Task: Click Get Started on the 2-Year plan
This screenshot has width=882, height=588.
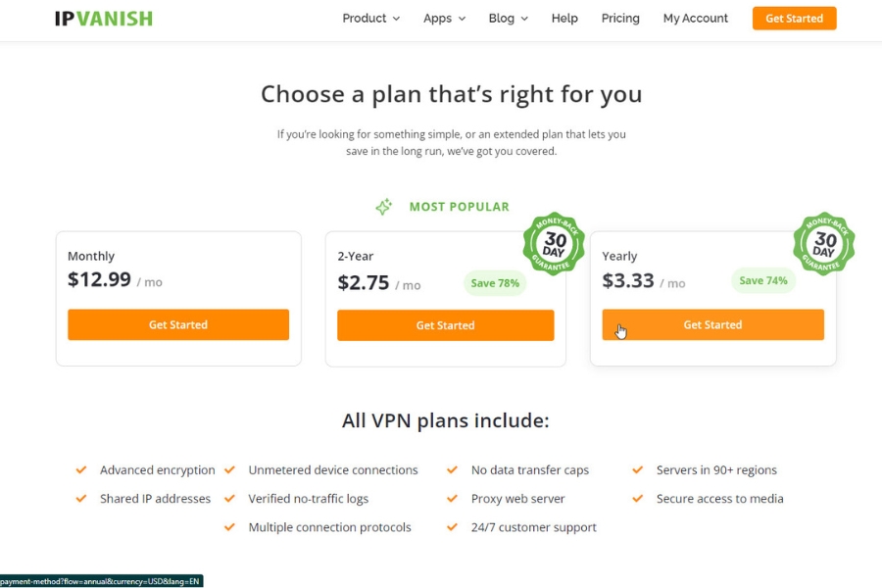Action: [446, 324]
